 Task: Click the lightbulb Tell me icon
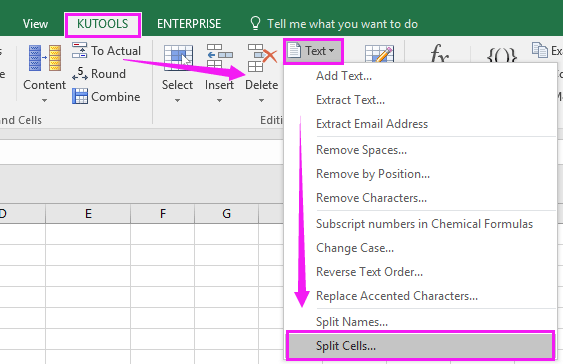255,23
